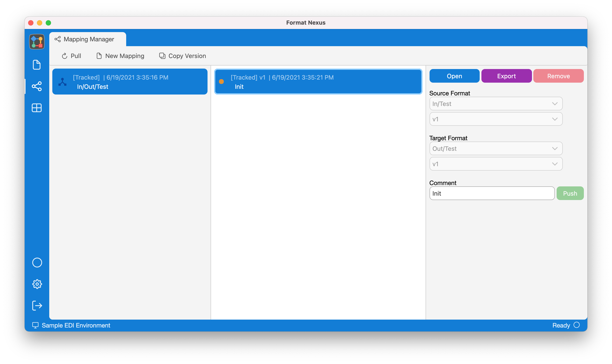The width and height of the screenshot is (612, 364).
Task: Click the logout arrow icon
Action: click(x=37, y=306)
